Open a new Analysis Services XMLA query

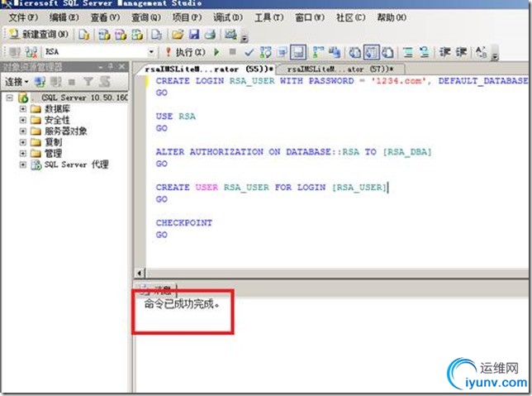[137, 34]
